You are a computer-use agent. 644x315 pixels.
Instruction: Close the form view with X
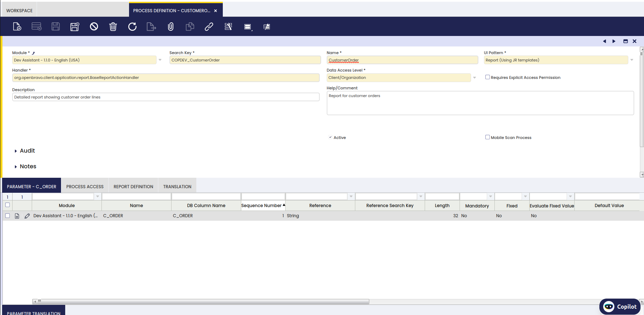click(635, 41)
